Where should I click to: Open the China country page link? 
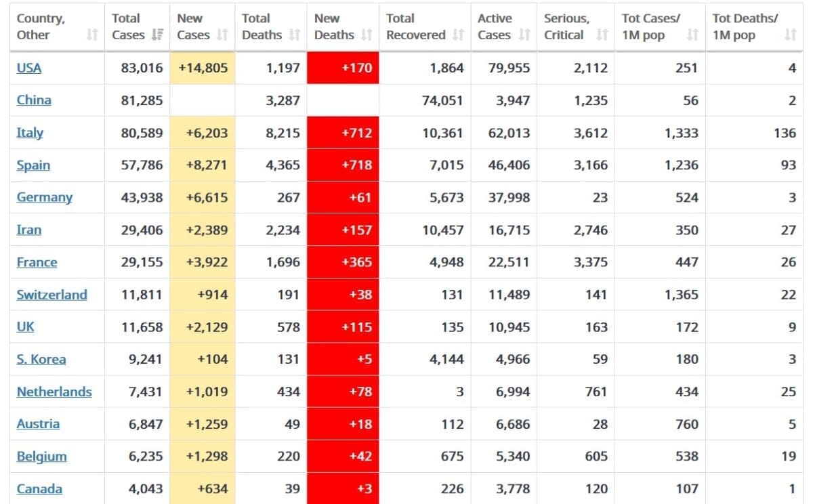coord(34,100)
